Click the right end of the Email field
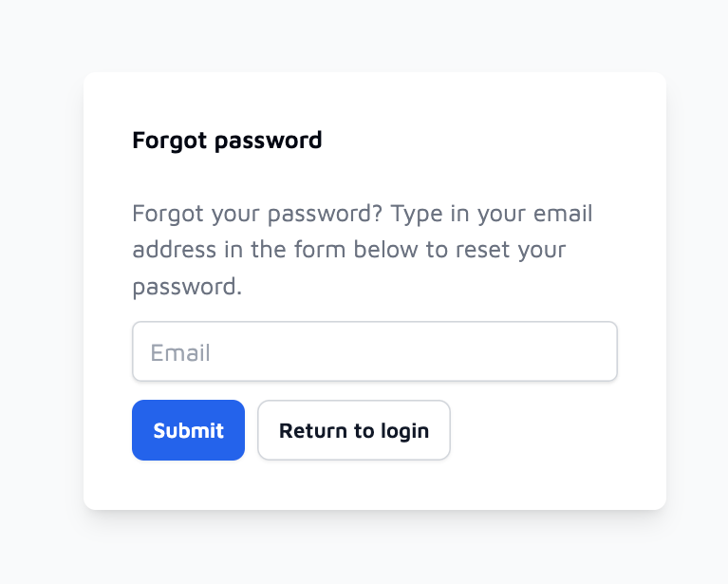The width and height of the screenshot is (728, 584). (x=599, y=351)
